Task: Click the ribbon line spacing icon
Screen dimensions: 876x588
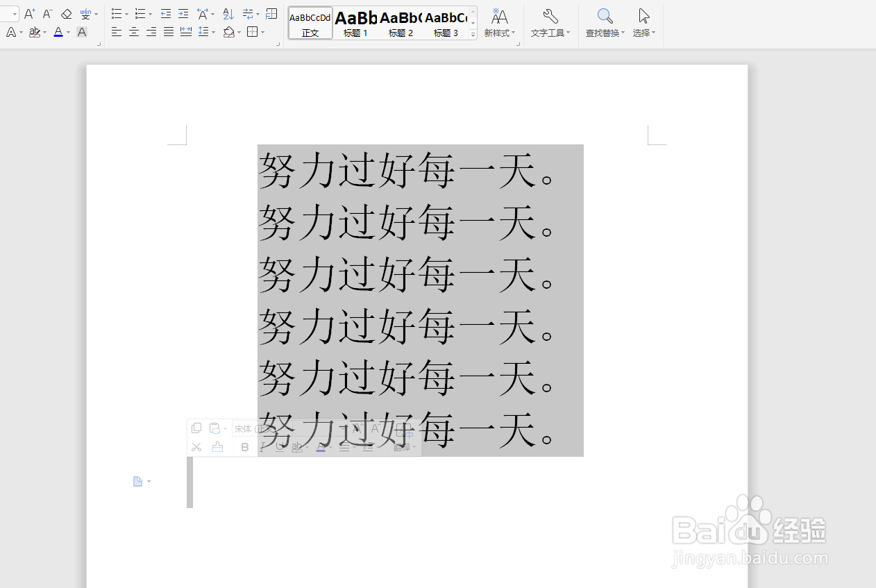Action: [x=203, y=32]
